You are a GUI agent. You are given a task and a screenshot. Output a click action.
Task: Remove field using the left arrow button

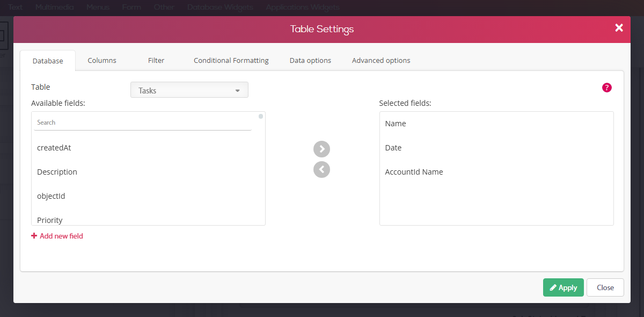coord(321,169)
